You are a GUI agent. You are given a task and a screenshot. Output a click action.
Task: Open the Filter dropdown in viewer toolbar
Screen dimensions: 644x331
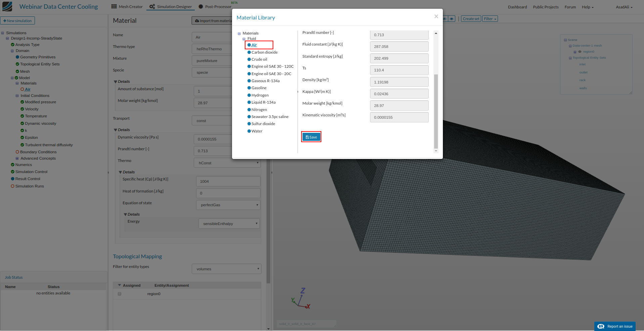click(490, 19)
